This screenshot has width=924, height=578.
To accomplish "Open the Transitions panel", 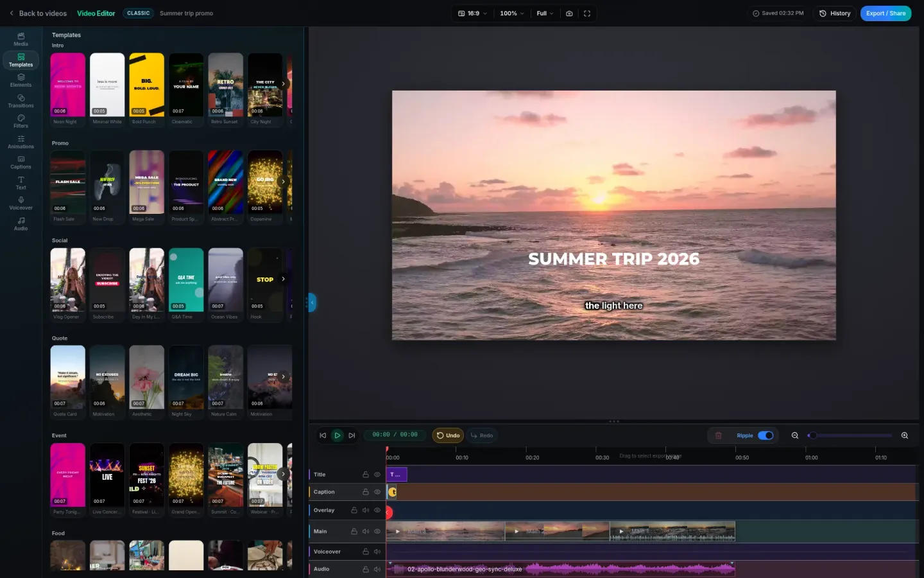I will 21,101.
